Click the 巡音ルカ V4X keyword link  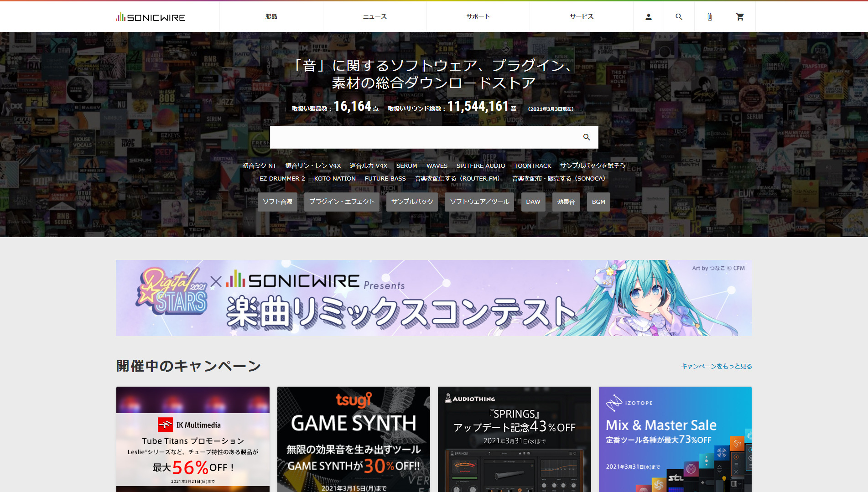(369, 166)
